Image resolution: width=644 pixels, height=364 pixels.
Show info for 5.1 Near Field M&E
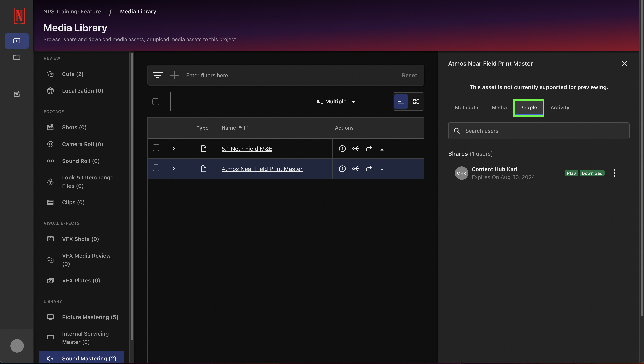coord(342,148)
